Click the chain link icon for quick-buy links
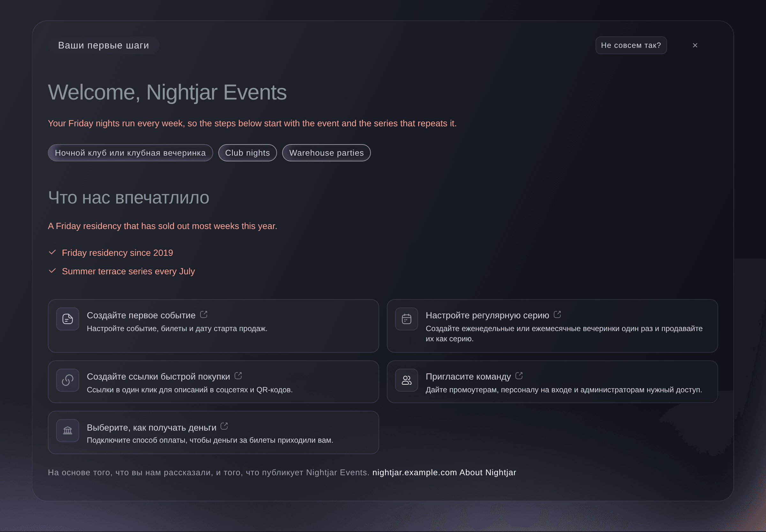Image resolution: width=766 pixels, height=532 pixels. (x=68, y=380)
